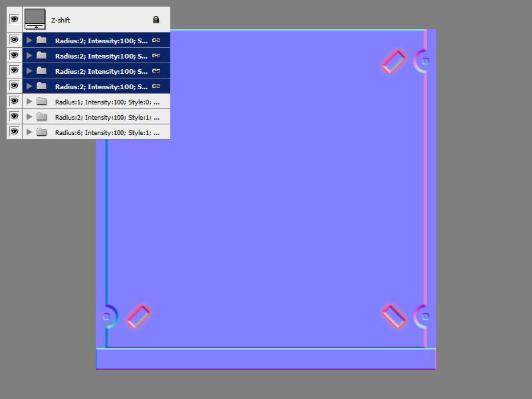The image size is (532, 399).
Task: Click link icon on second selected group
Action: [156, 55]
